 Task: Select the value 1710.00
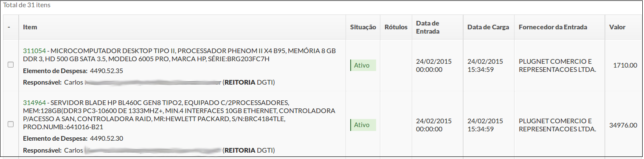click(625, 65)
